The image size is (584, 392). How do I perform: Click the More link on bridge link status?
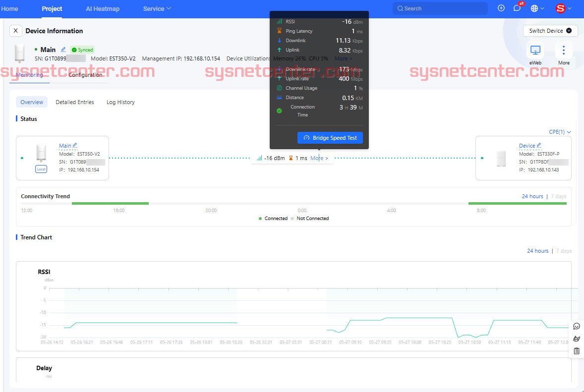click(x=319, y=158)
